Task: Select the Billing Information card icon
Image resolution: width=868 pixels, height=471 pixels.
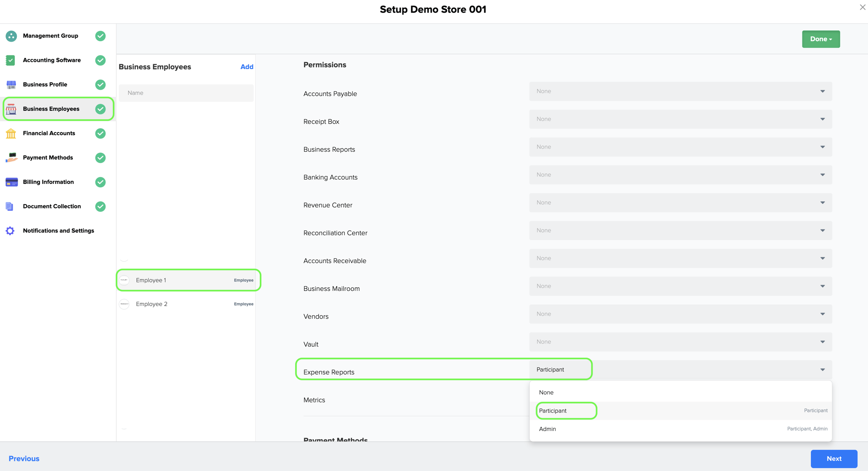Action: point(11,182)
